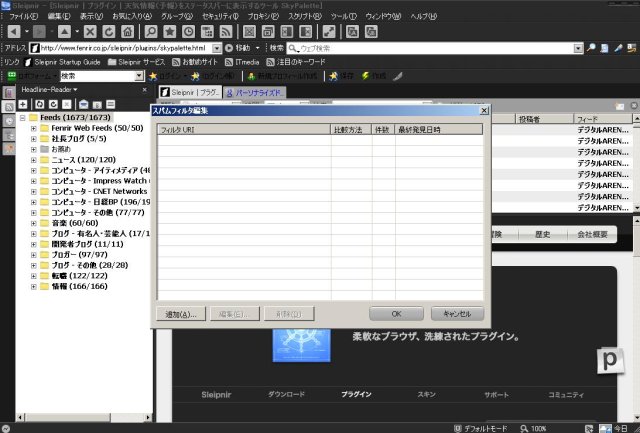This screenshot has height=433, width=640.
Task: Reload the page with the refresh icon
Action: coord(109,32)
